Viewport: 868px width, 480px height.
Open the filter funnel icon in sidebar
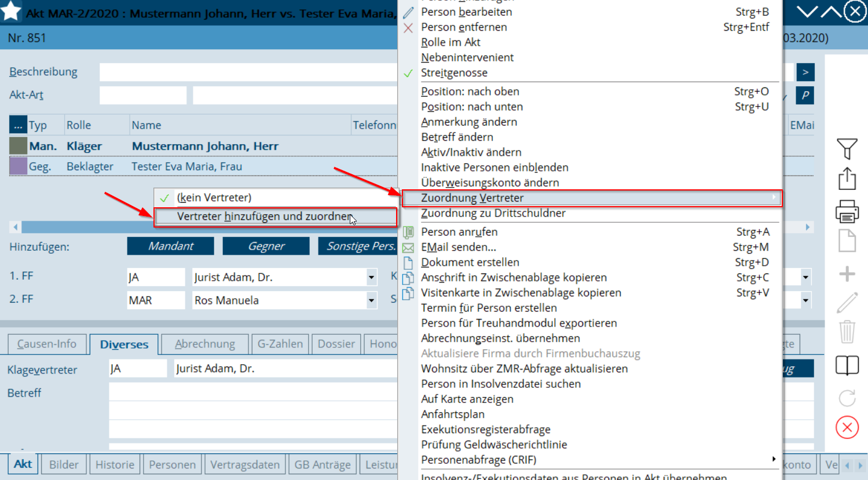(847, 149)
